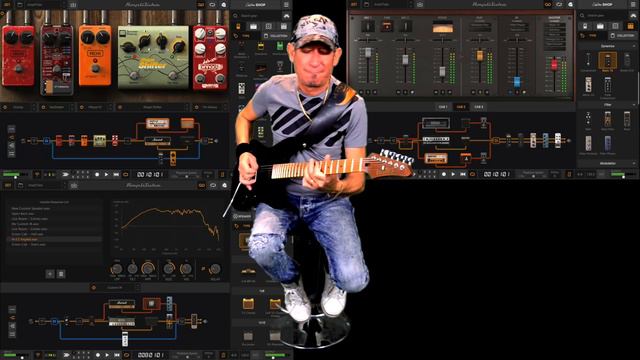Click the list button beside the plus button
The height and width of the screenshot is (360, 640).
click(61, 274)
